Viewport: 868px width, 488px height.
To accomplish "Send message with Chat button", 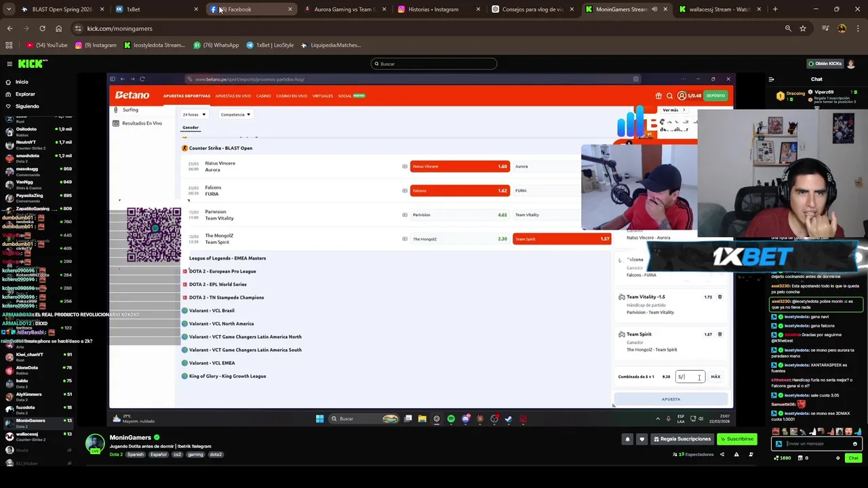I will click(x=853, y=458).
